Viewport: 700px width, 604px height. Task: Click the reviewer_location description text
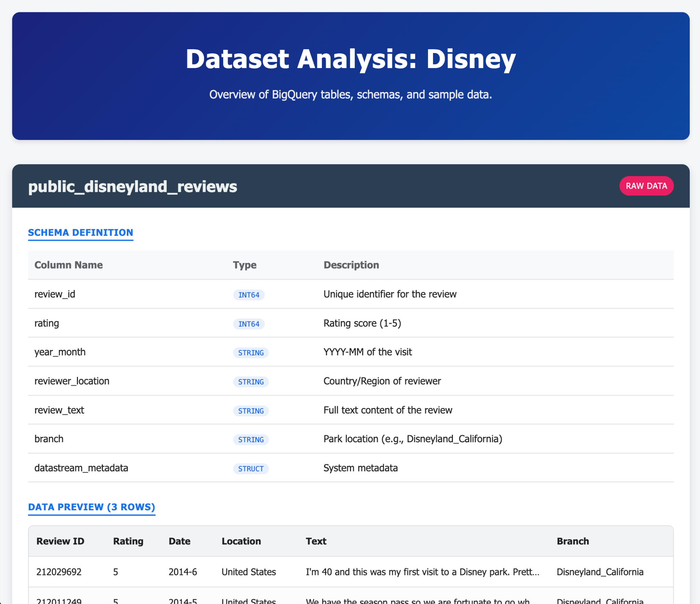pyautogui.click(x=382, y=381)
